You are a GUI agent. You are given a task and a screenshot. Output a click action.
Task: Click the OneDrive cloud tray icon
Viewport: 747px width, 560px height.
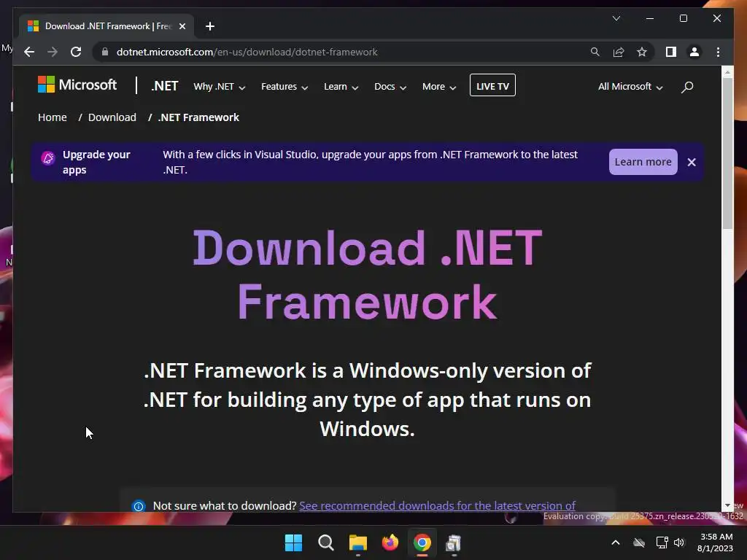[639, 542]
